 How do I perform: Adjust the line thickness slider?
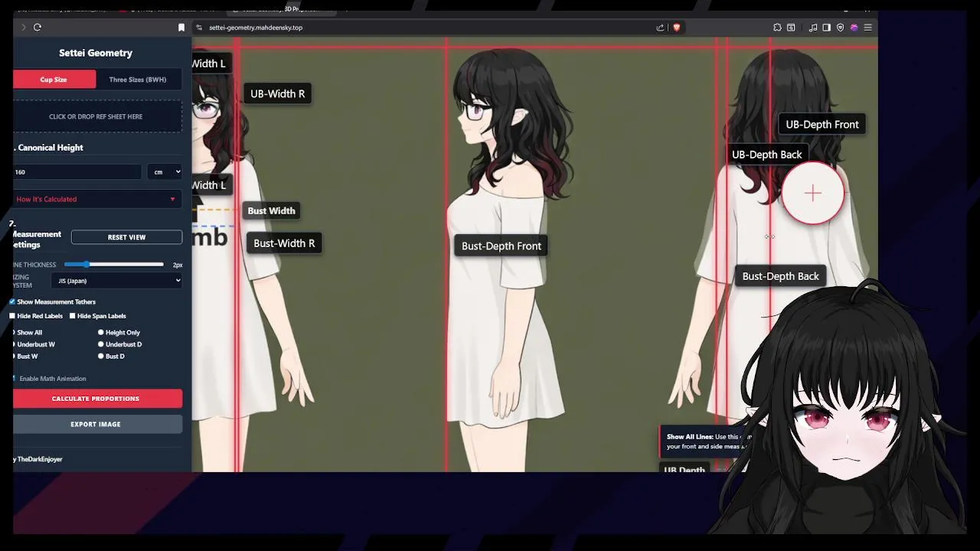(x=113, y=265)
